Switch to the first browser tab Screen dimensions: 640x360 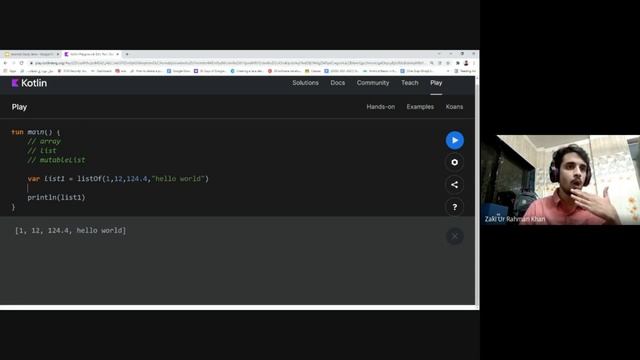(x=31, y=54)
